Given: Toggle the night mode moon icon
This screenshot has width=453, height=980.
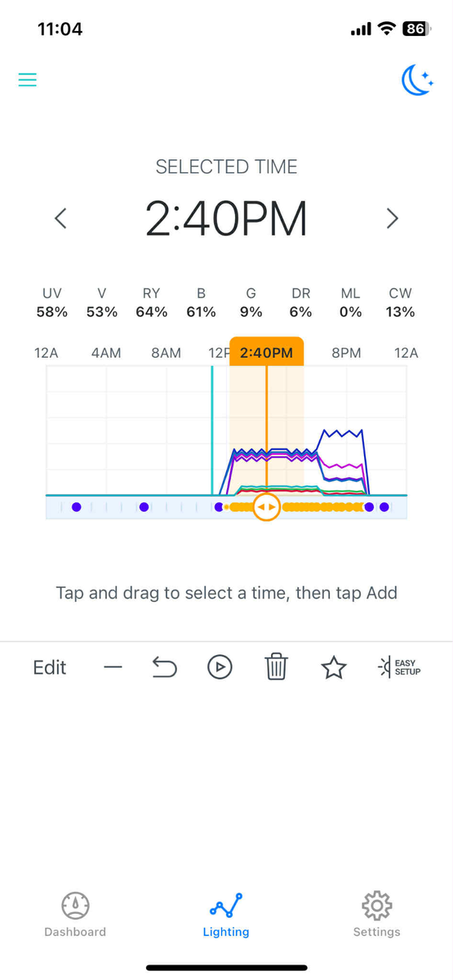Looking at the screenshot, I should coord(417,79).
